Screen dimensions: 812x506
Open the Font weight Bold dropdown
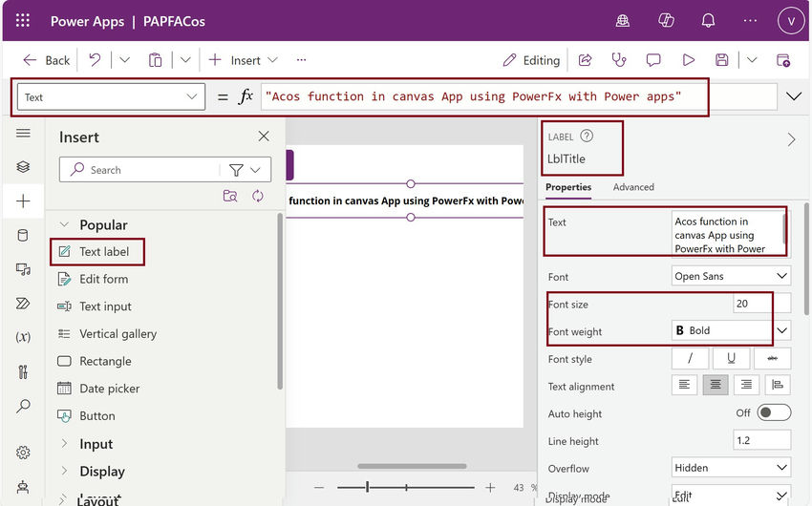(x=731, y=330)
